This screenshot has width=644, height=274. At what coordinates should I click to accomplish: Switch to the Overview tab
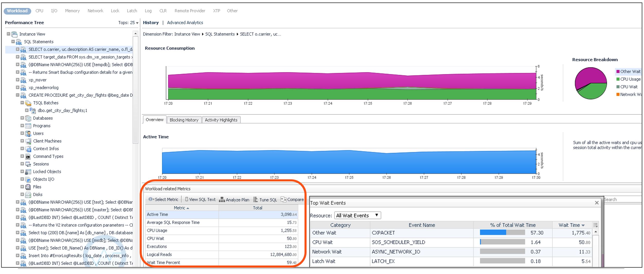tap(154, 120)
